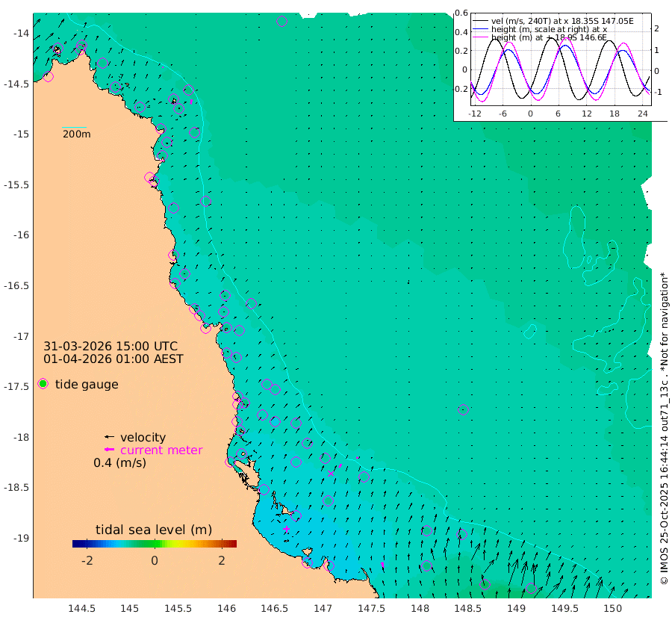The height and width of the screenshot is (623, 672).
Task: Click the westernmost tide gauge near -14.5 latitude
Action: click(48, 77)
